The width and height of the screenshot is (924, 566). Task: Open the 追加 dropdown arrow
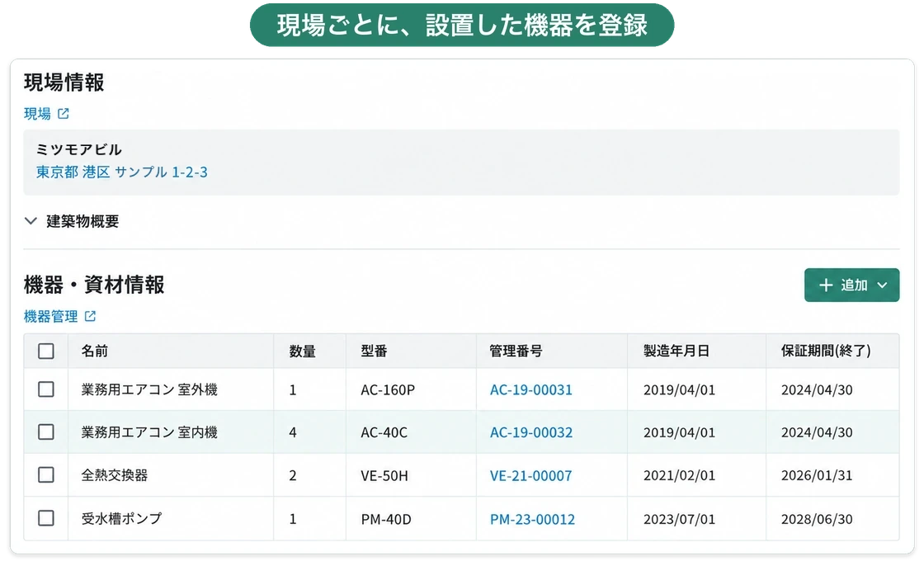click(882, 285)
